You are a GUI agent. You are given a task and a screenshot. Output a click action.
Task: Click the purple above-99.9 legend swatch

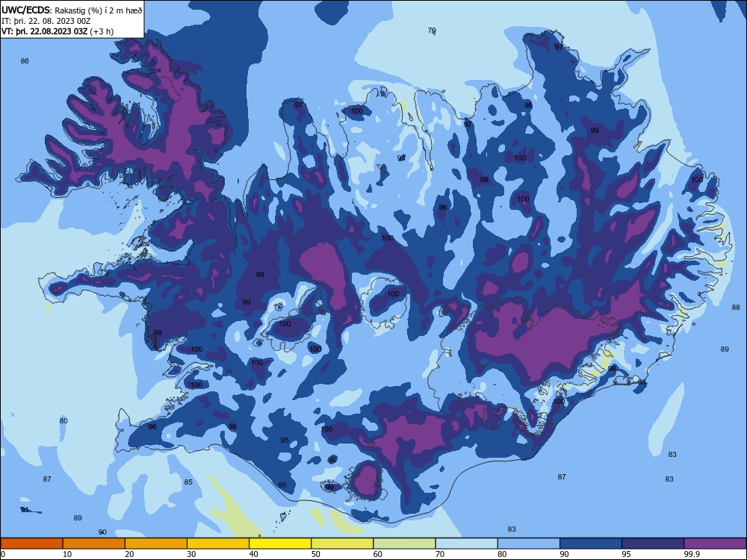click(715, 544)
